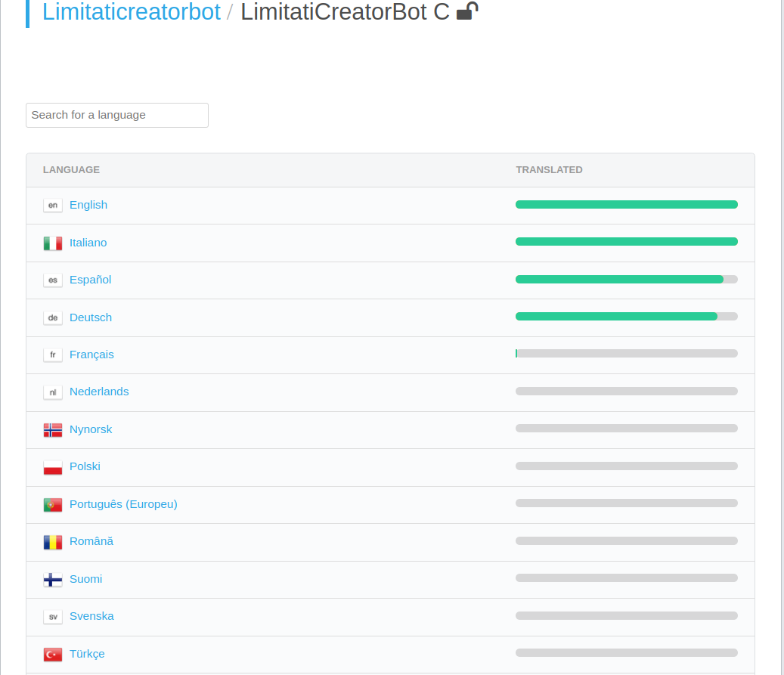Open the Español translation page
784x675 pixels.
coord(90,280)
